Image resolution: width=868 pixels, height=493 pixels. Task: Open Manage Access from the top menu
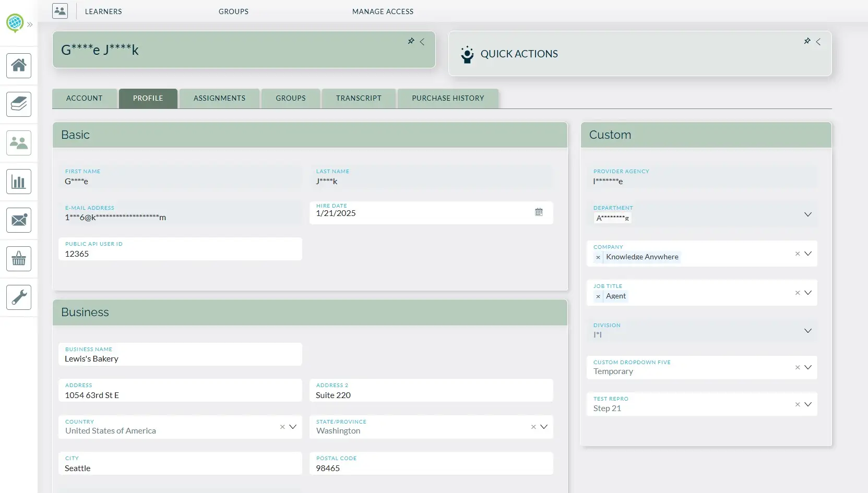(x=383, y=11)
